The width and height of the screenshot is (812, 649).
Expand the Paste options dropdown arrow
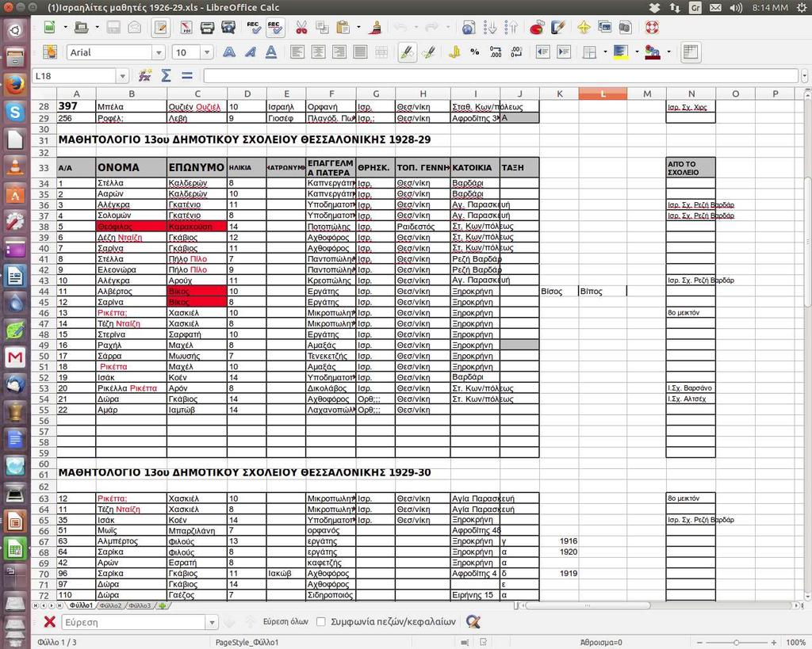pyautogui.click(x=358, y=27)
